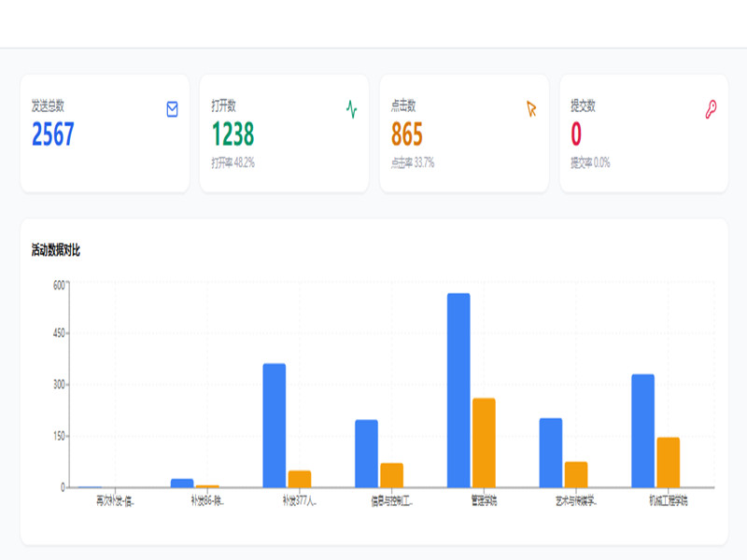This screenshot has height=560, width=747.
Task: Click the 提交率 0.0% text
Action: 590,162
